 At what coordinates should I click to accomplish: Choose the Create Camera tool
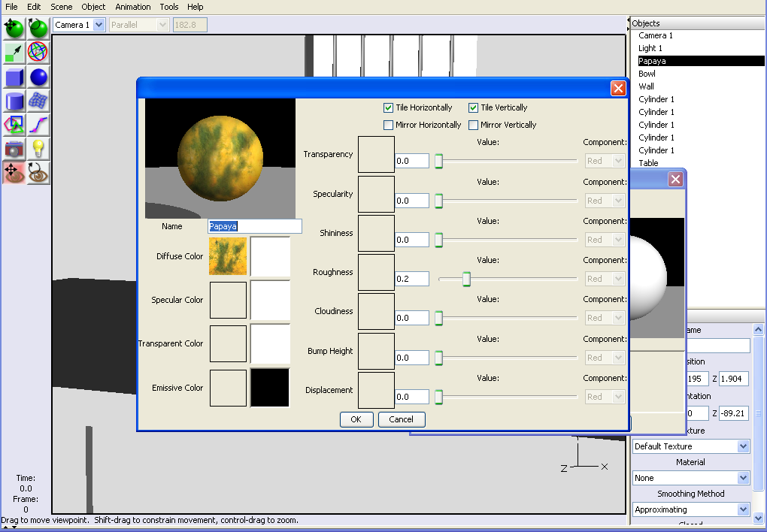(14, 149)
